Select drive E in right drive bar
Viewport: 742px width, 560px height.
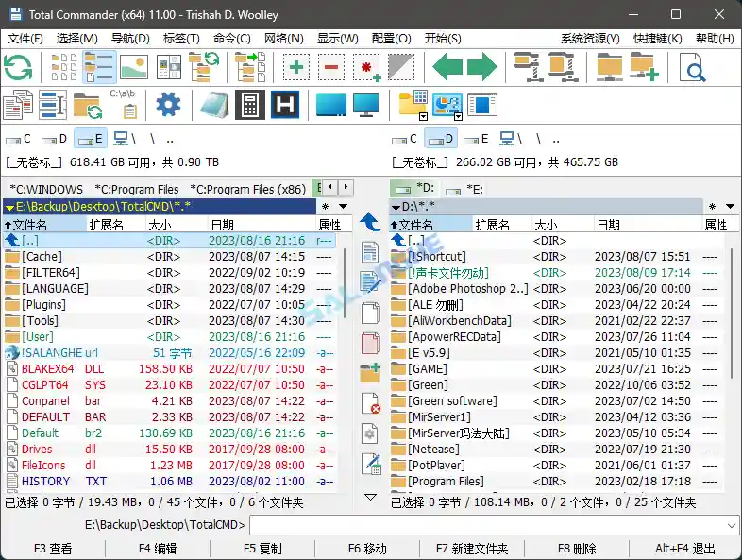(x=476, y=139)
